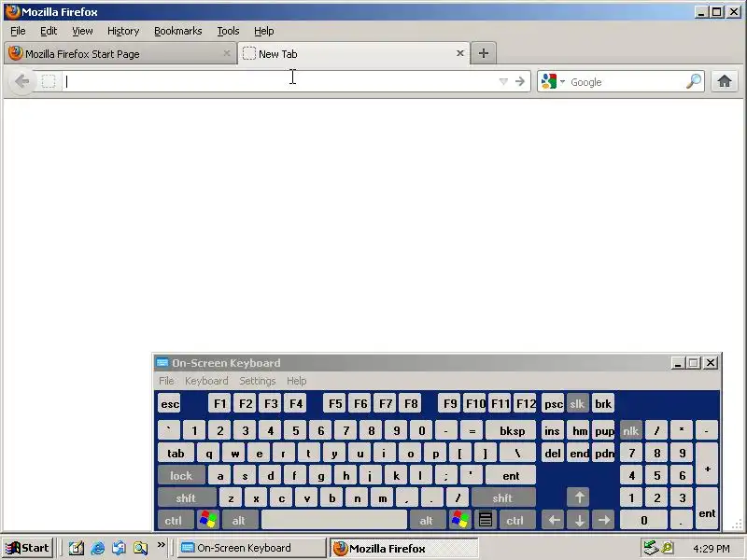This screenshot has height=560, width=747.
Task: Switch to On-Screen Keyboard taskbar button
Action: (251, 548)
